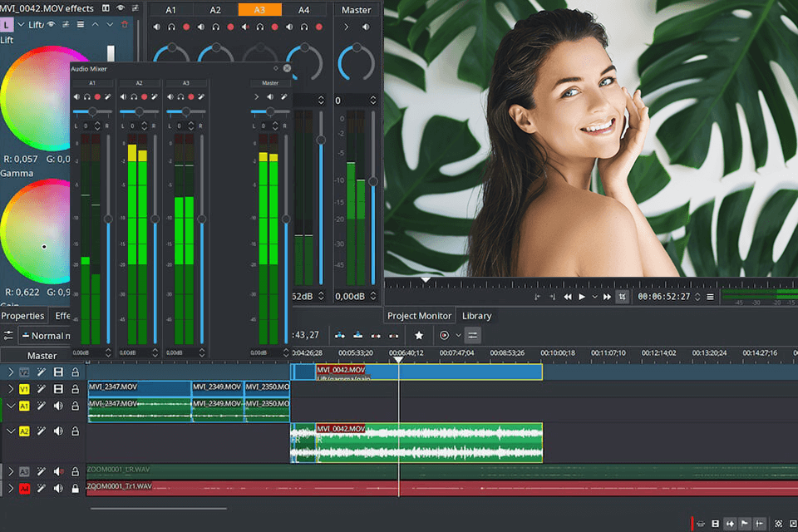
Task: Unmute the A3 track speaker
Action: click(58, 472)
